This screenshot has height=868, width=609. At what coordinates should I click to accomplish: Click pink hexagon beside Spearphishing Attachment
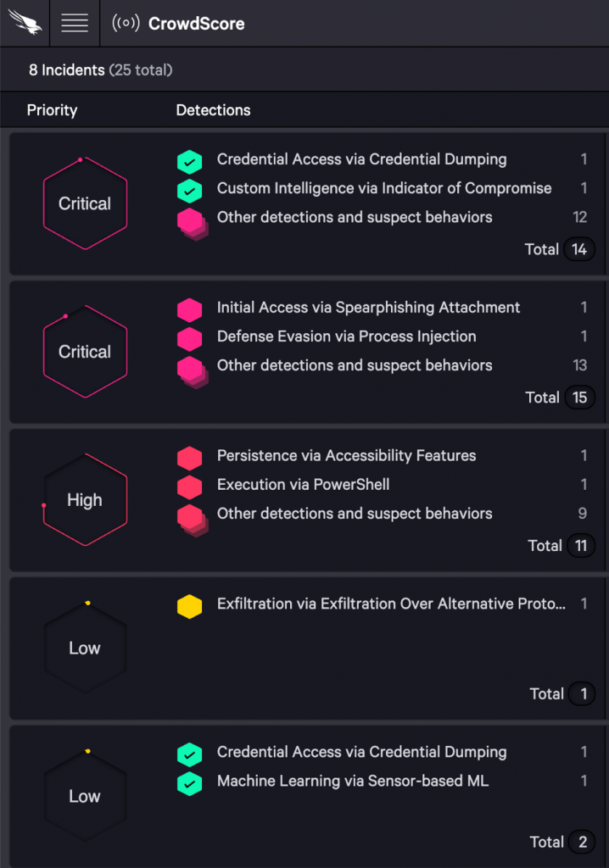coord(189,308)
